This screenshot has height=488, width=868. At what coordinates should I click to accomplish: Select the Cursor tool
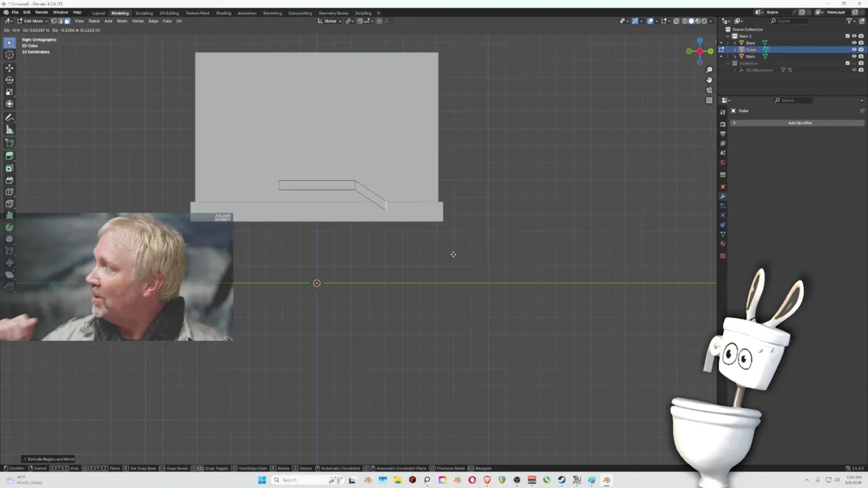[x=9, y=55]
